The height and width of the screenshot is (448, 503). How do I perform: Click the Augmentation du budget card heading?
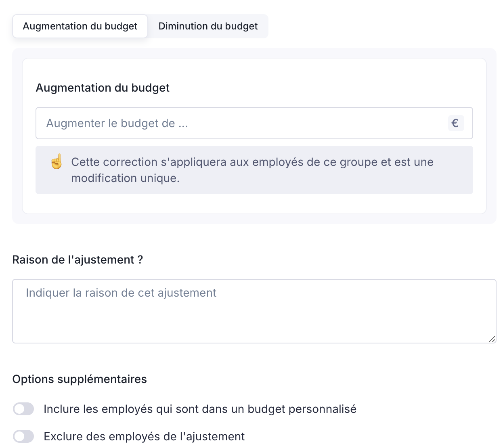pyautogui.click(x=103, y=88)
